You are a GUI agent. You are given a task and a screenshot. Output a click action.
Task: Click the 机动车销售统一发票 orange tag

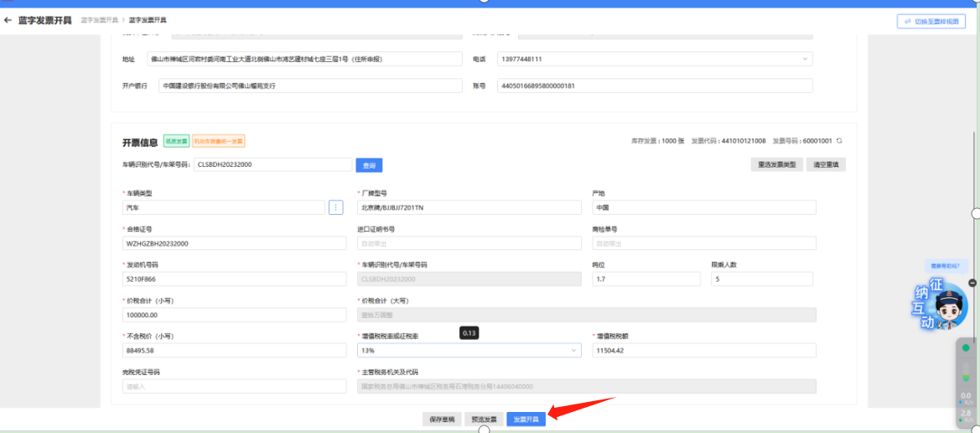pos(218,142)
